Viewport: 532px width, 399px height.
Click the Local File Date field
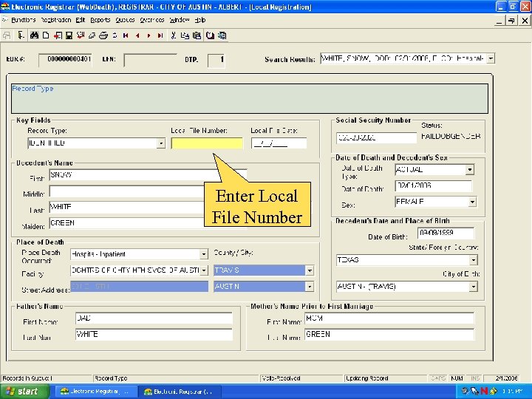point(279,143)
